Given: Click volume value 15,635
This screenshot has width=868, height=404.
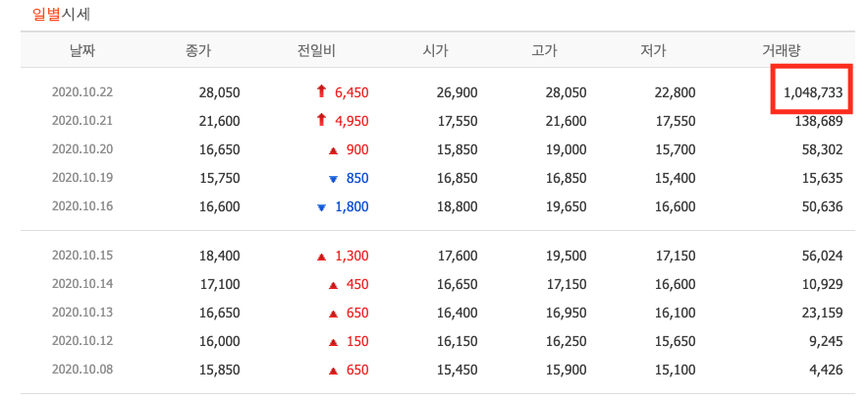Looking at the screenshot, I should 824,178.
